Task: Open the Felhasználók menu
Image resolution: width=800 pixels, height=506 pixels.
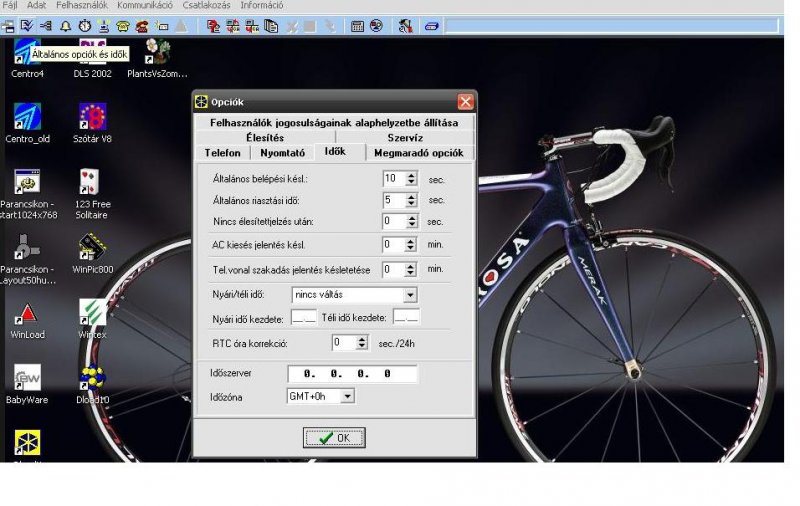Action: click(x=82, y=5)
